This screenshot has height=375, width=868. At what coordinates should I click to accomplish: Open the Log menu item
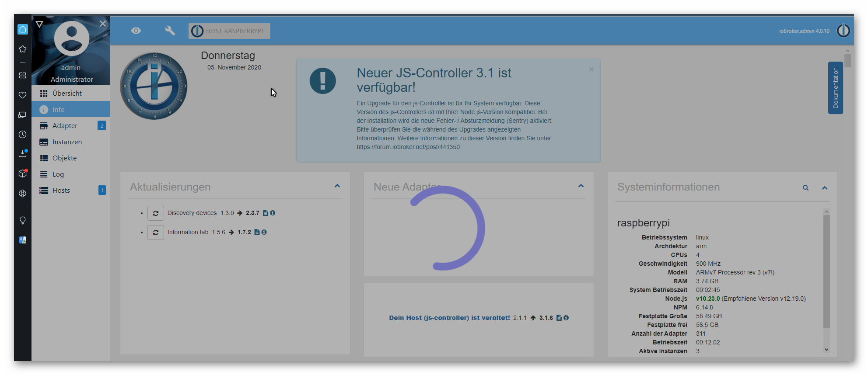point(71,174)
